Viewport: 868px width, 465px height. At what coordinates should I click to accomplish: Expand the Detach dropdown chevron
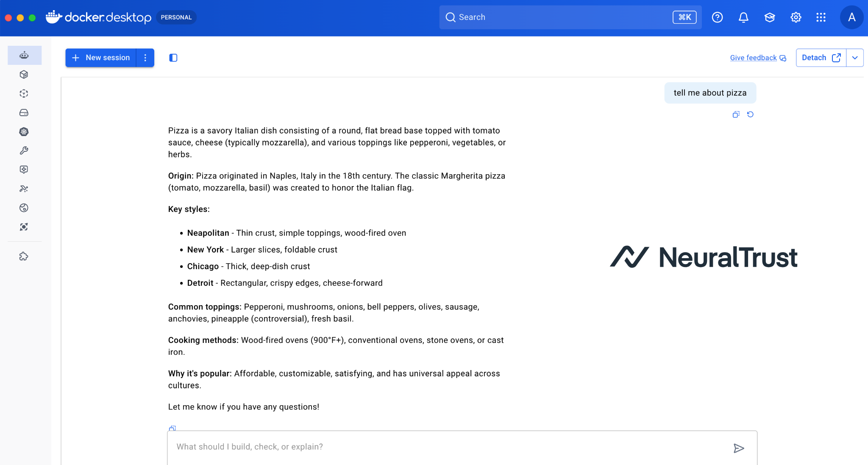pyautogui.click(x=855, y=58)
